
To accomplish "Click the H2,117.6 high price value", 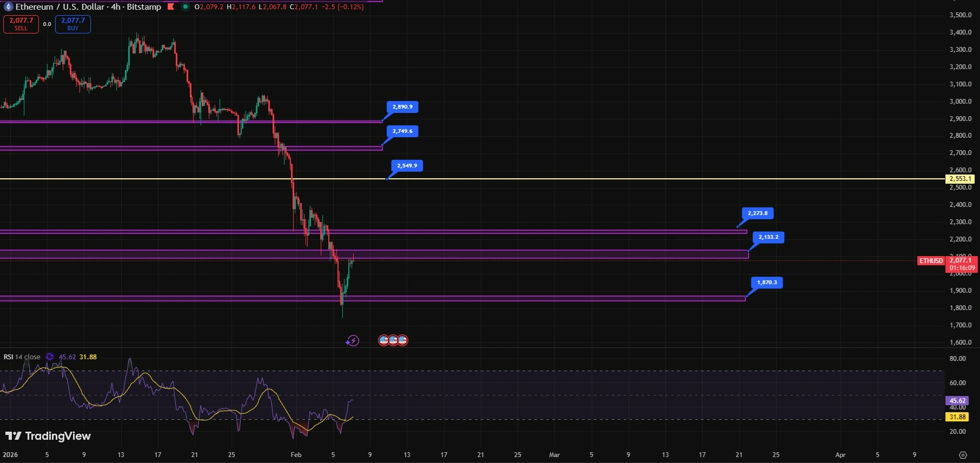I will pos(241,7).
